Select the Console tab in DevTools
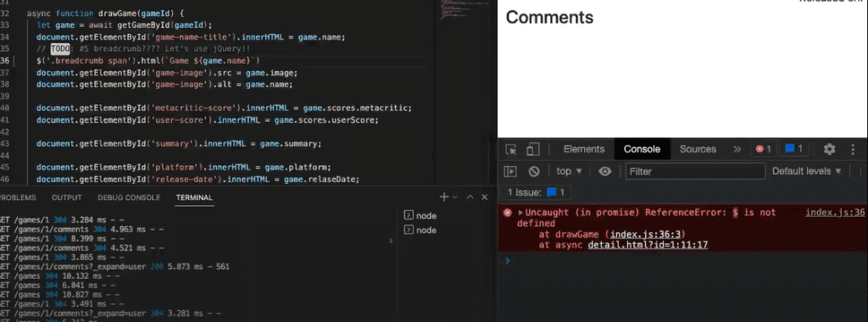Image resolution: width=868 pixels, height=322 pixels. point(643,149)
